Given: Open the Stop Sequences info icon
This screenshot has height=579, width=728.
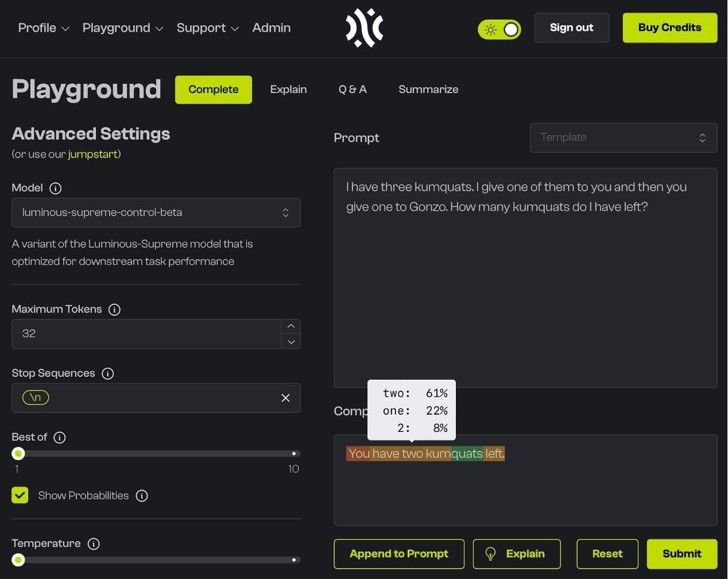Looking at the screenshot, I should tap(107, 373).
